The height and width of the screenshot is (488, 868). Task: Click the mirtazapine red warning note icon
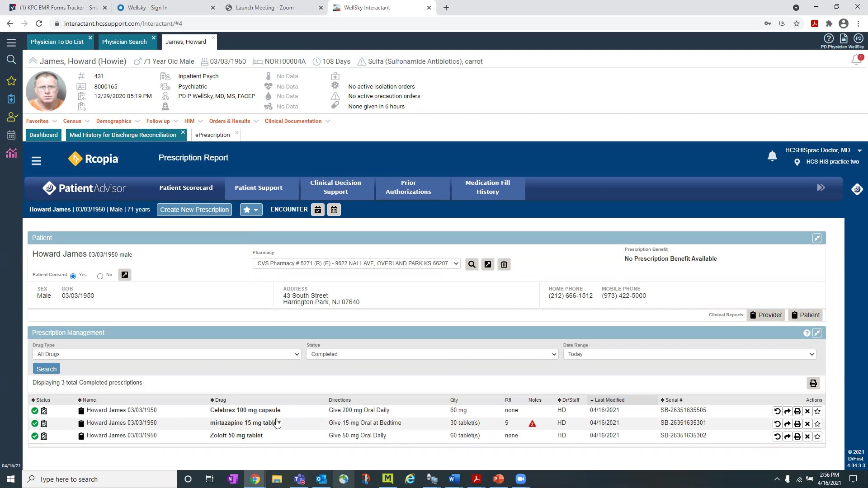pyautogui.click(x=532, y=424)
